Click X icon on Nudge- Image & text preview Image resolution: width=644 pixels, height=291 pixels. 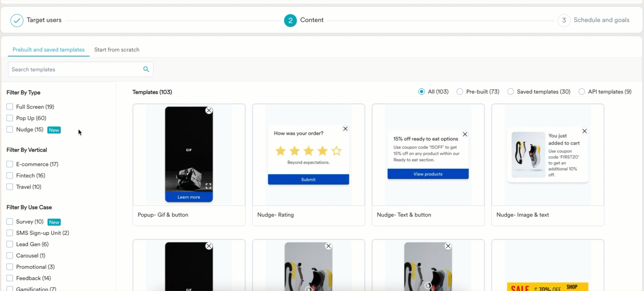click(584, 131)
